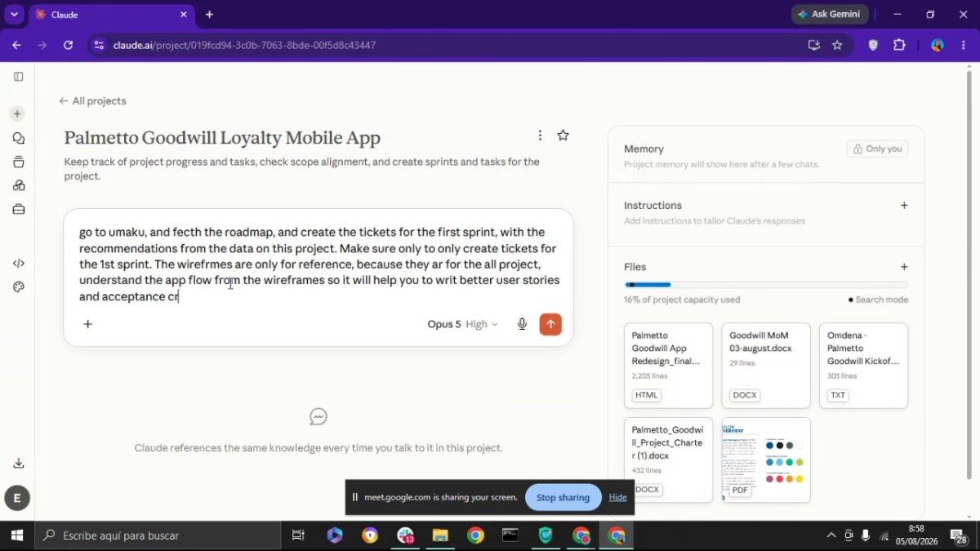This screenshot has height=551, width=980.
Task: Show hidden system tray icons chevron
Action: tap(831, 535)
